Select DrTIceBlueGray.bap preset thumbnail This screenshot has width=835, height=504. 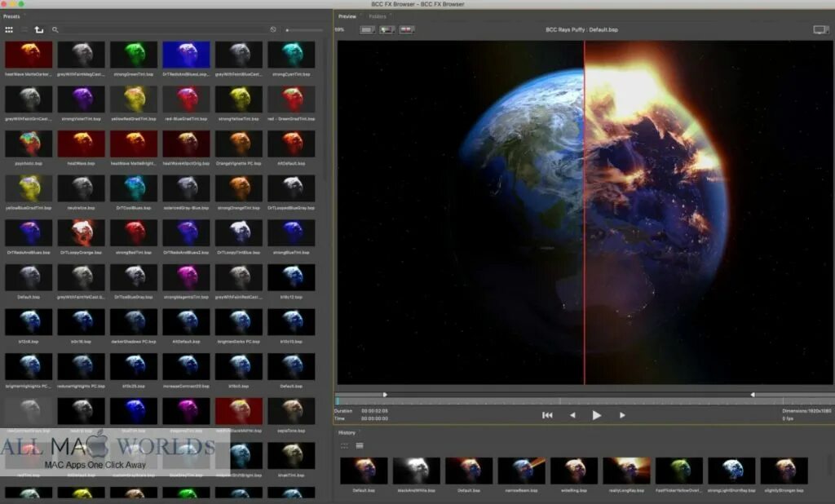[x=133, y=277]
